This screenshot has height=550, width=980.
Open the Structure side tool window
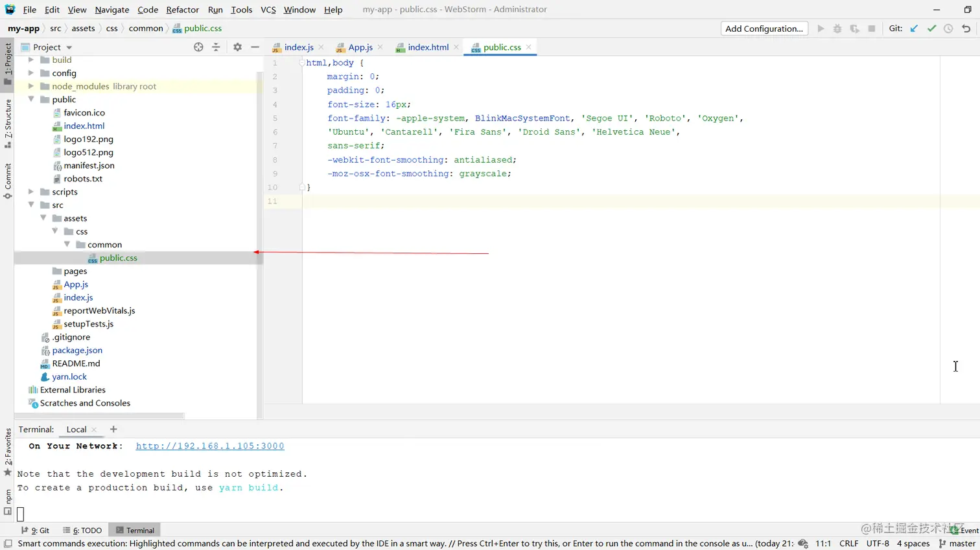click(8, 123)
